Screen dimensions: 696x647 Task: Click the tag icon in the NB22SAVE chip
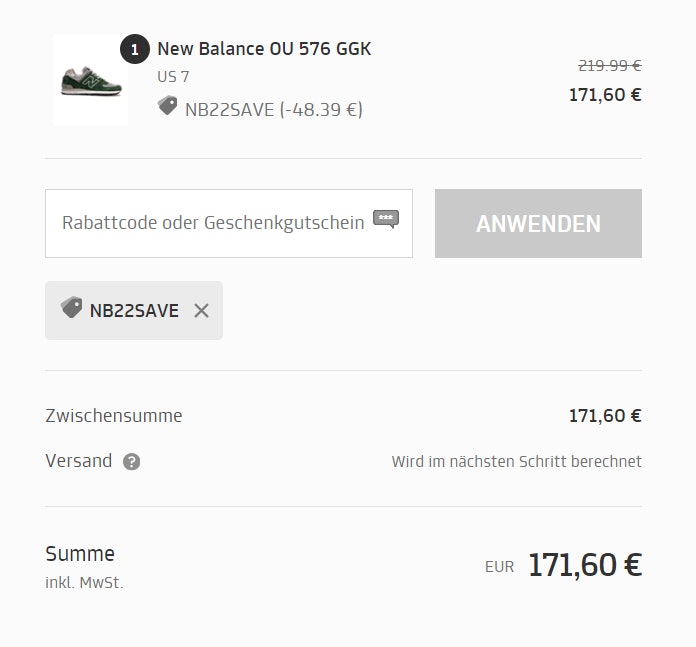71,308
